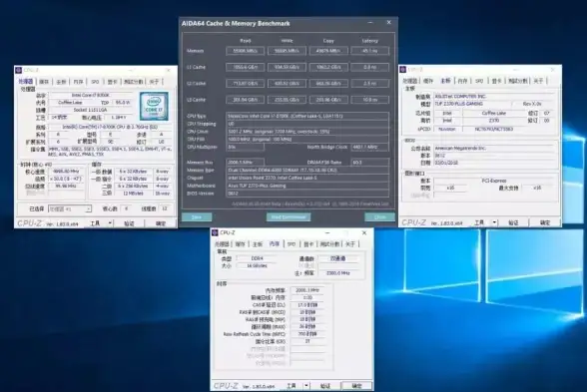Click 验证 button in CPU-Z processor window
Image resolution: width=587 pixels, height=392 pixels.
[x=129, y=223]
